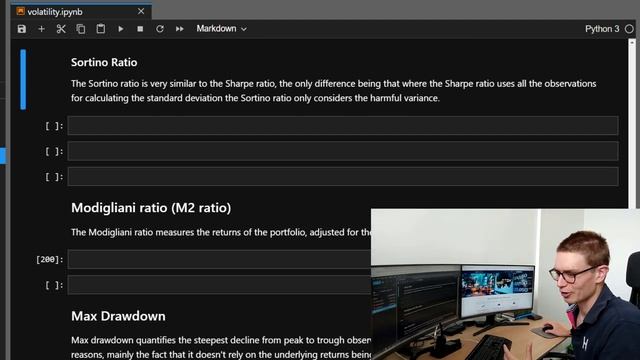Close the volatility.ipynb tab
This screenshot has height=360, width=640.
coord(141,11)
